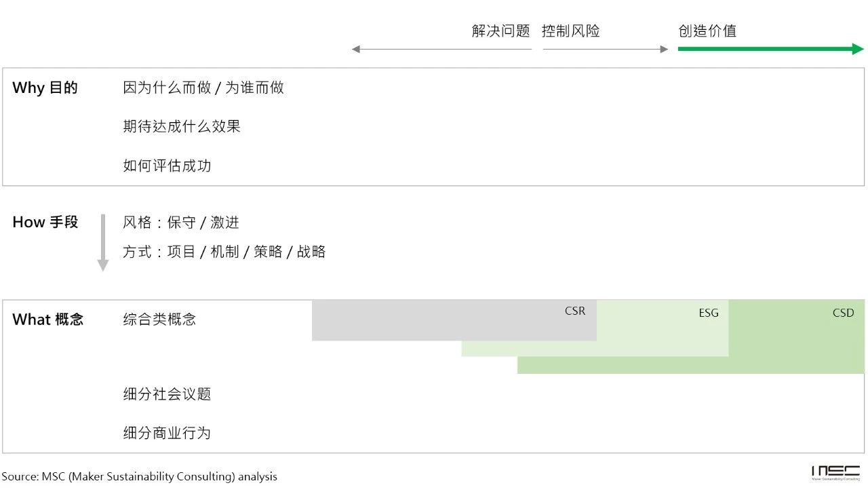Click the Source: MSC analysis footnote
The image size is (868, 498).
(140, 476)
